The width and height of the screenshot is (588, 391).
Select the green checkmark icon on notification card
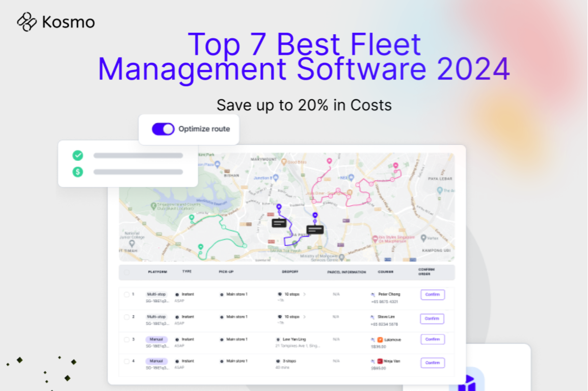77,155
